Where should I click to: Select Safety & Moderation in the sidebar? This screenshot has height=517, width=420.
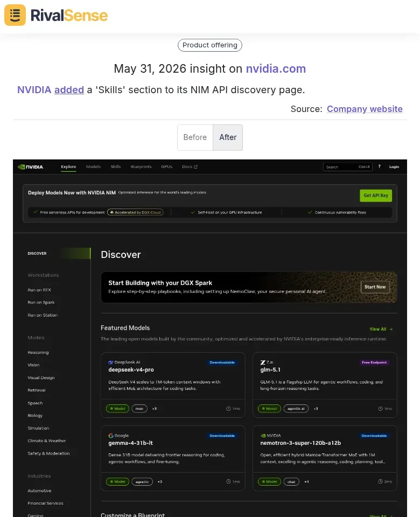[x=48, y=453]
